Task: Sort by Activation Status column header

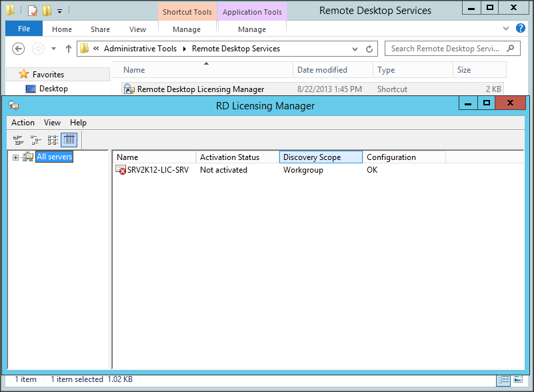Action: (237, 157)
